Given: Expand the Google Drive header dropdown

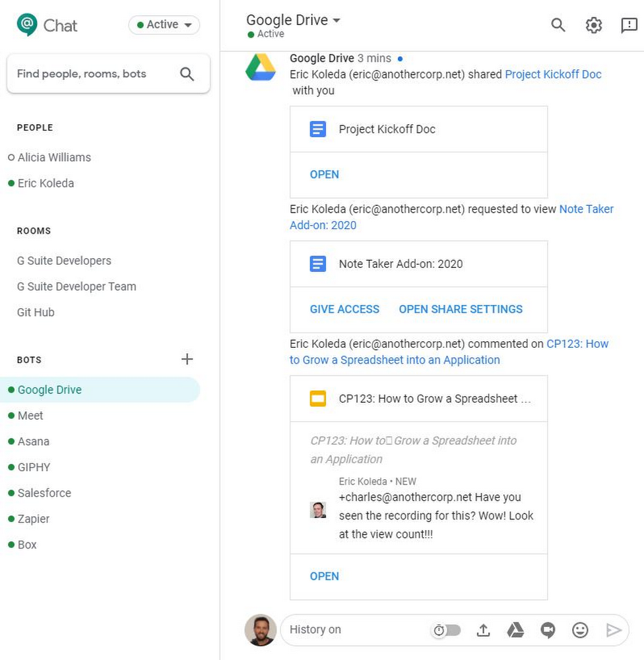Looking at the screenshot, I should pos(337,20).
